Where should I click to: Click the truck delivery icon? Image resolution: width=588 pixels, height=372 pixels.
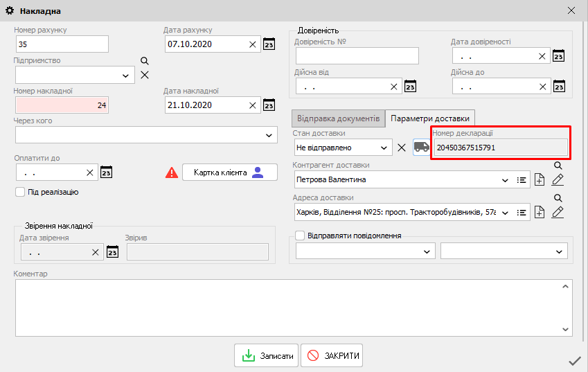[x=421, y=147]
